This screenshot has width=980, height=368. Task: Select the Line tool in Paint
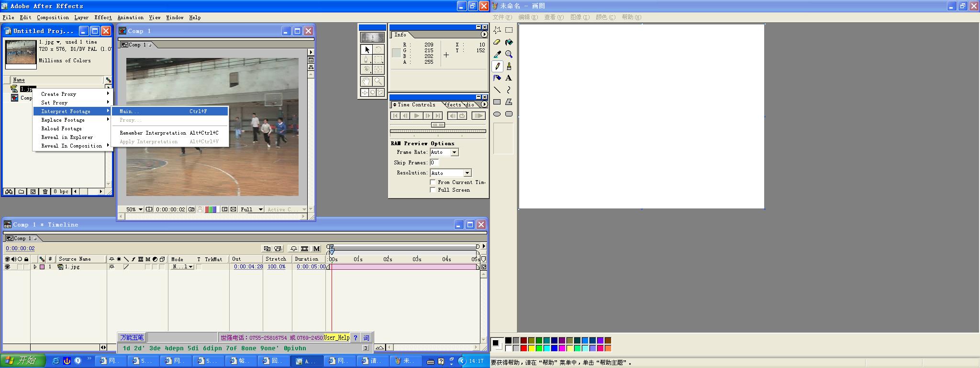click(497, 90)
